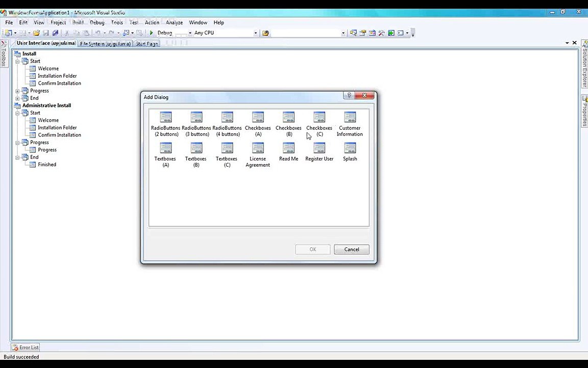Choose the Checkboxes (C) dialog template
Image resolution: width=588 pixels, height=368 pixels.
319,124
